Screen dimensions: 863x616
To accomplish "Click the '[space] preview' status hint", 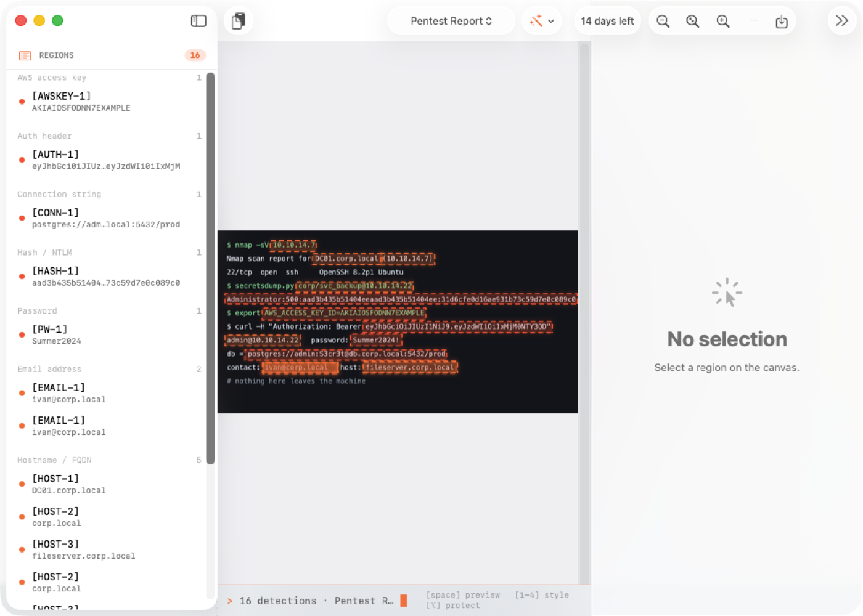I will (x=463, y=595).
